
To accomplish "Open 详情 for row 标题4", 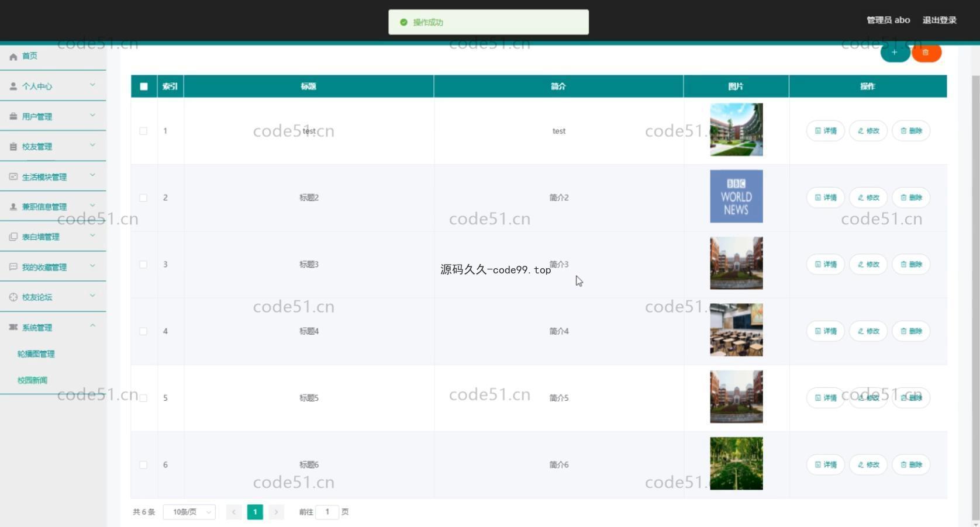I will [826, 331].
